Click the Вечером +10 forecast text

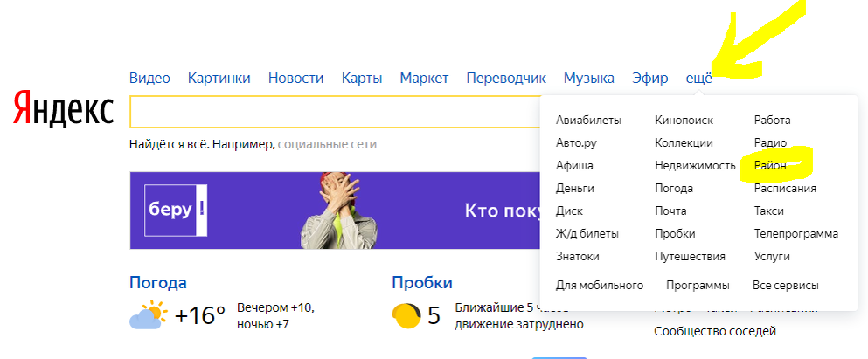coord(275,307)
